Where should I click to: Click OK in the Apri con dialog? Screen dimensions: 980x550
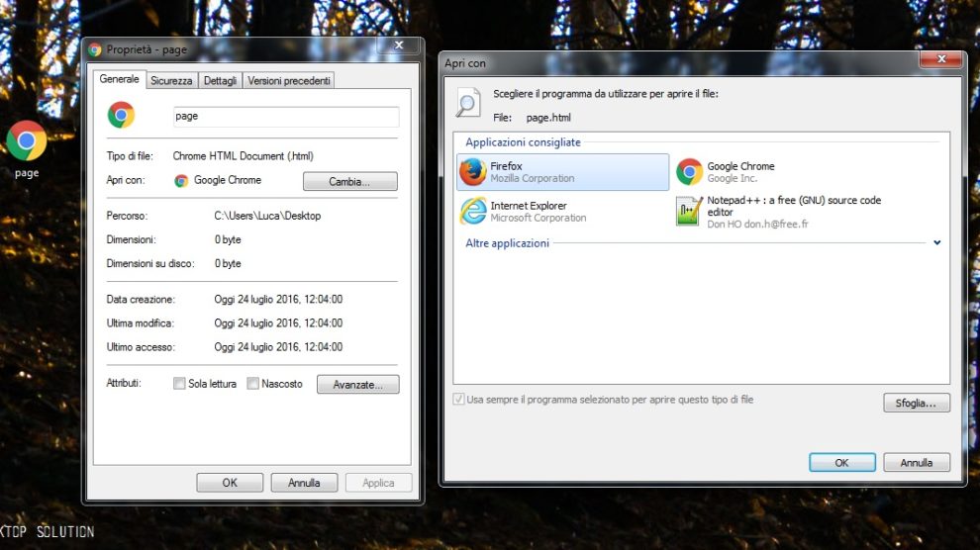coord(841,463)
